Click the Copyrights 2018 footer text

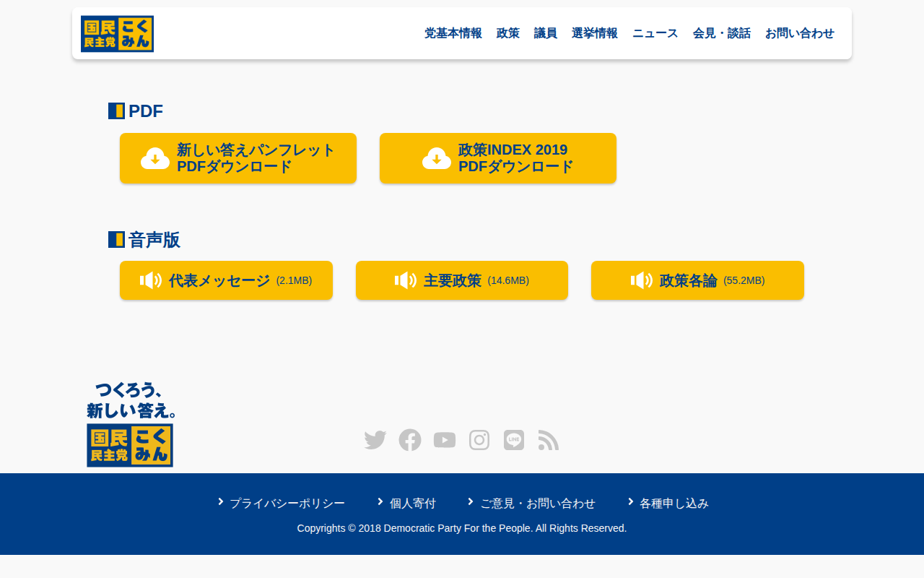click(462, 528)
